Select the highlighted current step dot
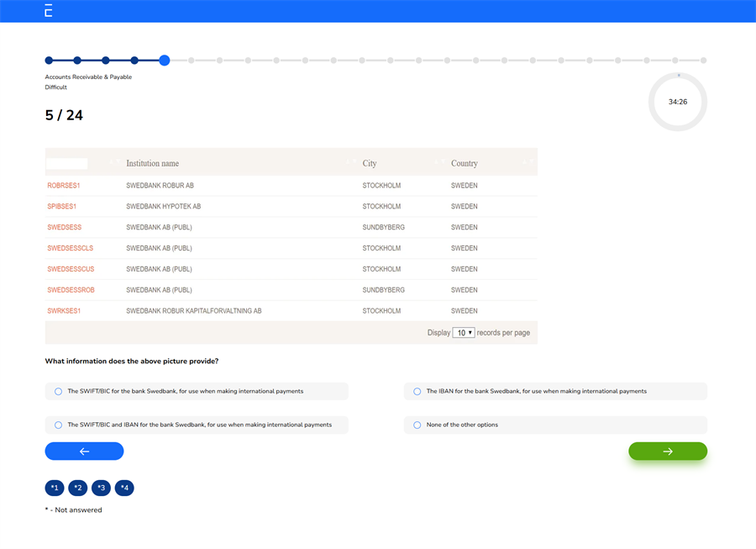The image size is (756, 549). [164, 60]
